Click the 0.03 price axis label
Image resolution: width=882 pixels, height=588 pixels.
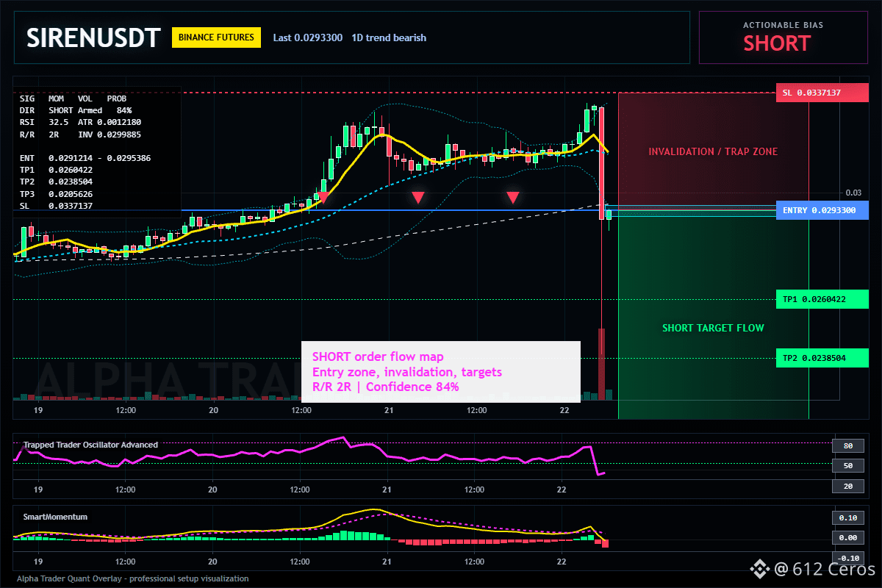tap(853, 193)
